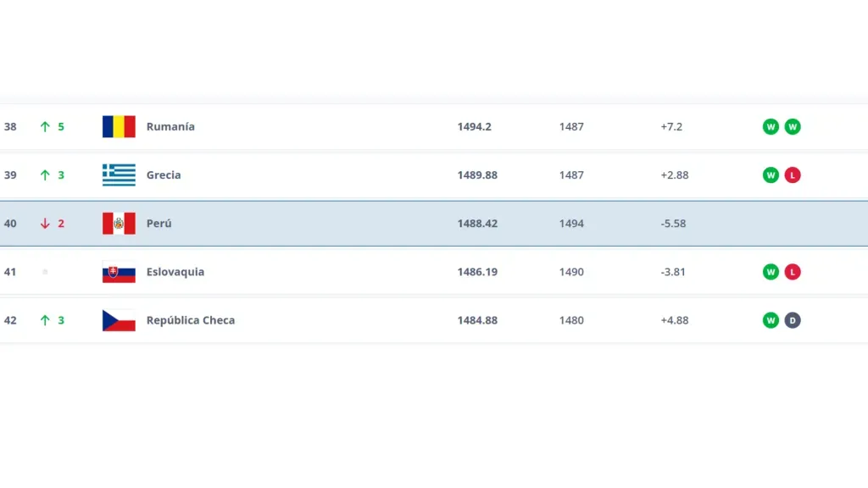
Task: Click the Greece flag icon
Action: pyautogui.click(x=119, y=175)
